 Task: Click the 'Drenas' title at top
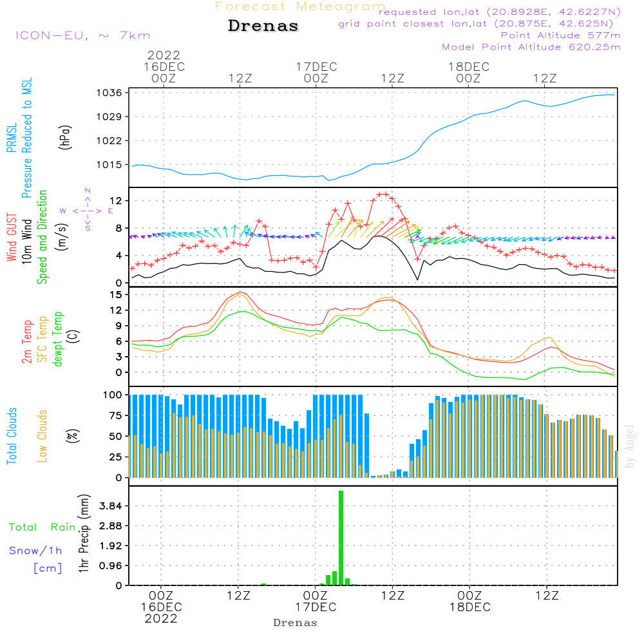(x=263, y=26)
